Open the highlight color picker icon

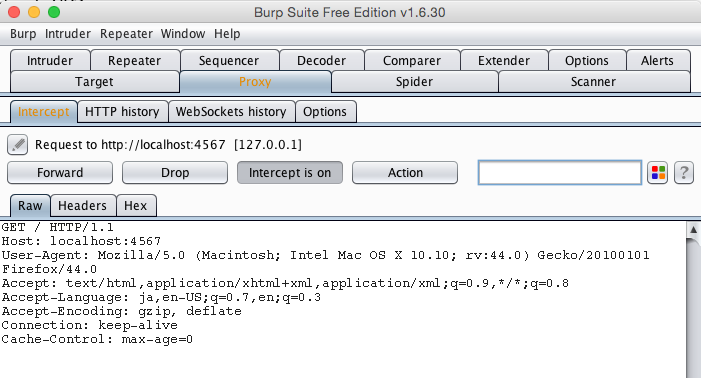[x=658, y=172]
